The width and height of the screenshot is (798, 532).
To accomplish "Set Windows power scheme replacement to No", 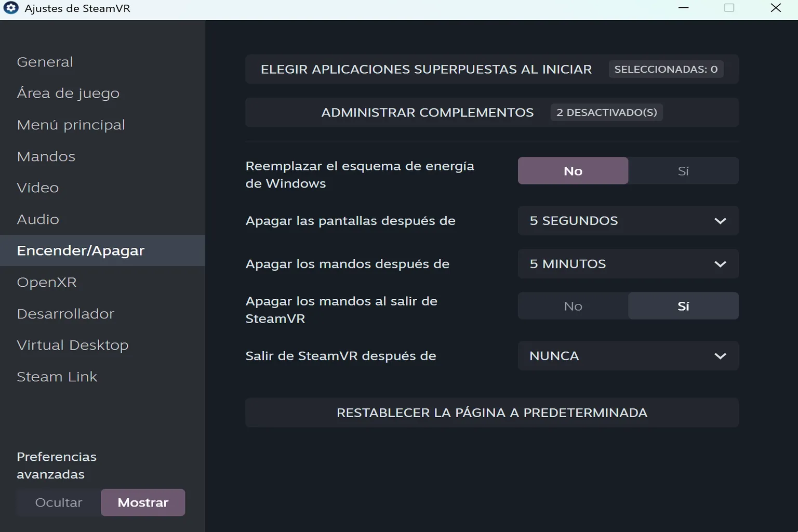I will (x=573, y=171).
